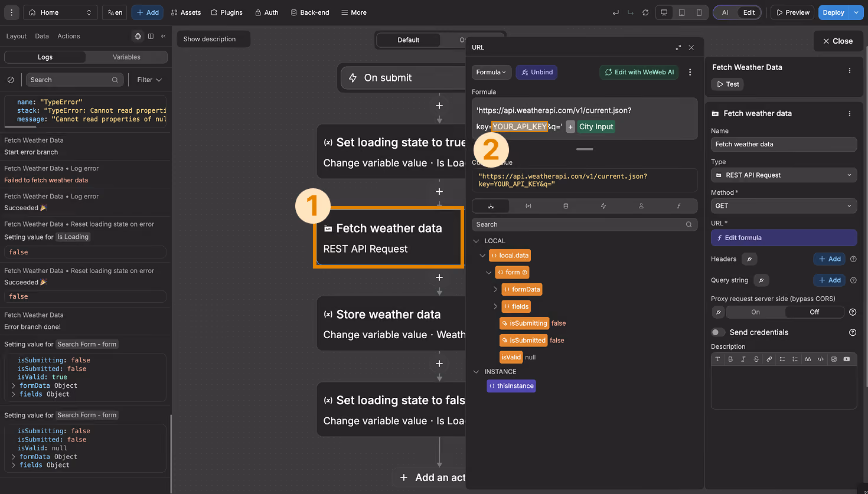The image size is (868, 494).
Task: Click the undo arrow in top toolbar
Action: click(x=616, y=12)
